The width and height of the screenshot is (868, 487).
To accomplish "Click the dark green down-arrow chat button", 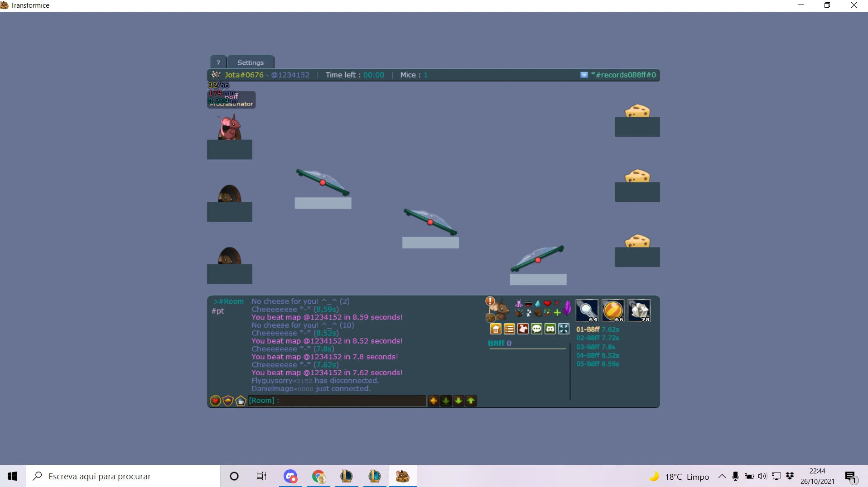I will [x=446, y=401].
